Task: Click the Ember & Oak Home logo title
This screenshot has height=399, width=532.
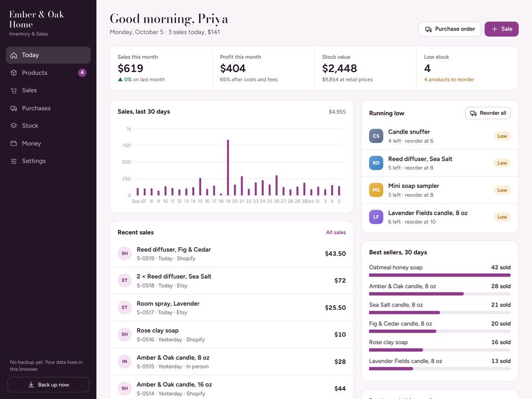Action: pyautogui.click(x=37, y=19)
